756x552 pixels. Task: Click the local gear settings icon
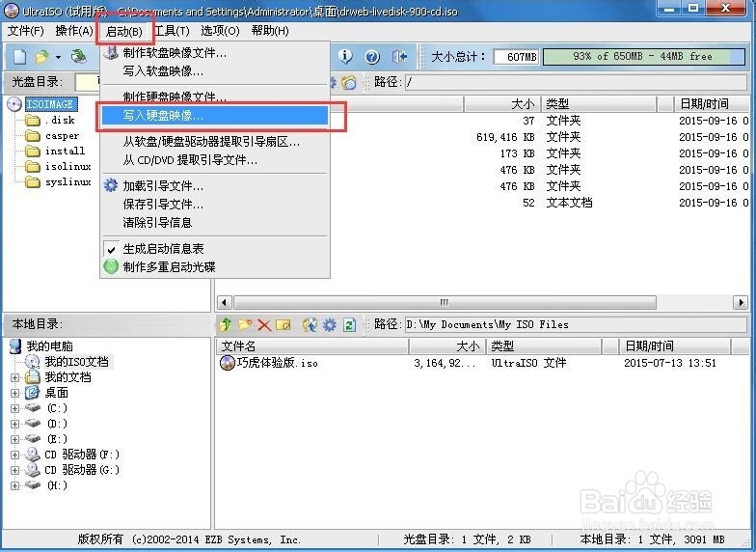pyautogui.click(x=330, y=324)
